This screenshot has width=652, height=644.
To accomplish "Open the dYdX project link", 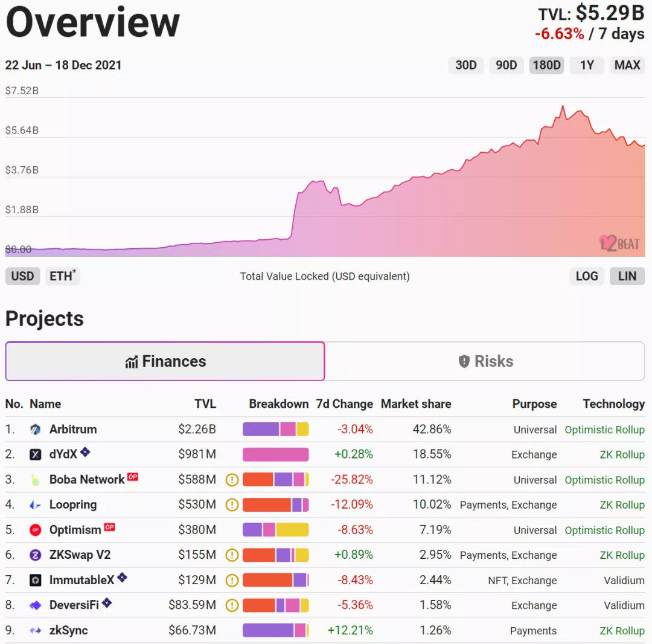I will click(x=63, y=454).
